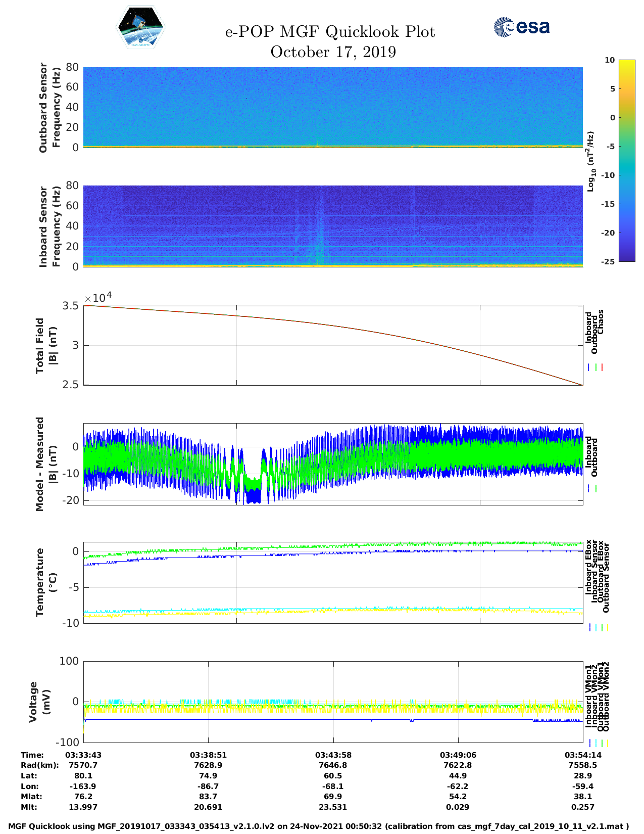Click the e-POP MGF Quicklook Plot title
Viewport: 644px width, 834px height.
coord(330,32)
